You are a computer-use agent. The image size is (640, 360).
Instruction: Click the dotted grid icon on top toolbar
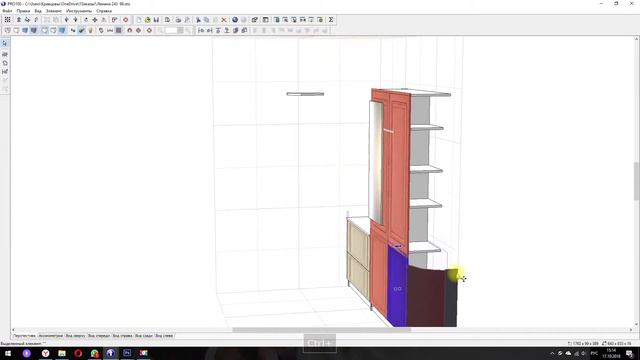point(7,20)
